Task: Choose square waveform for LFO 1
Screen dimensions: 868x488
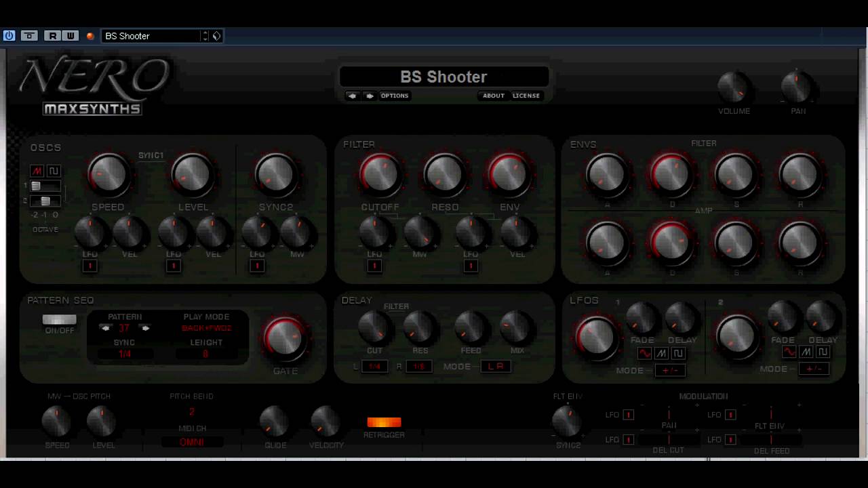Action: tap(677, 353)
